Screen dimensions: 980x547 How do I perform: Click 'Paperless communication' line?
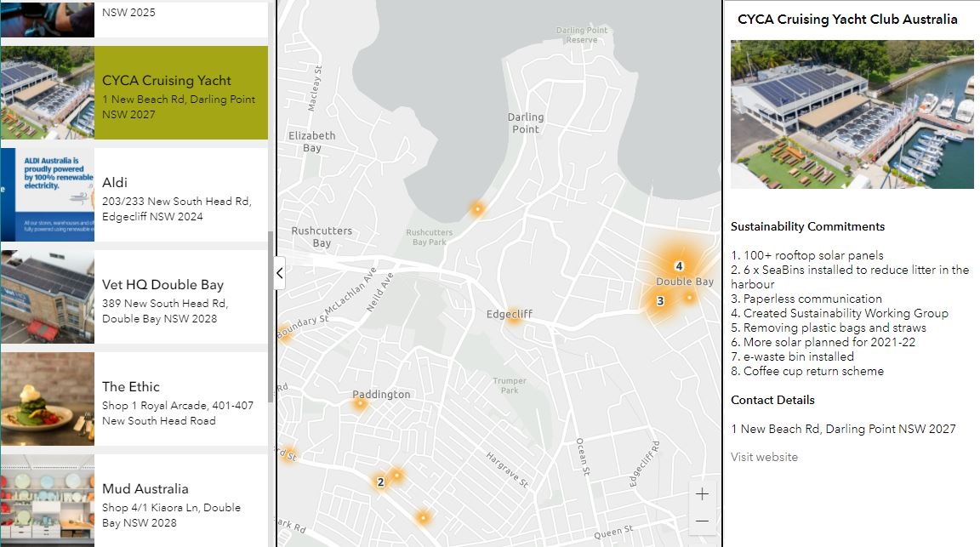tap(806, 299)
